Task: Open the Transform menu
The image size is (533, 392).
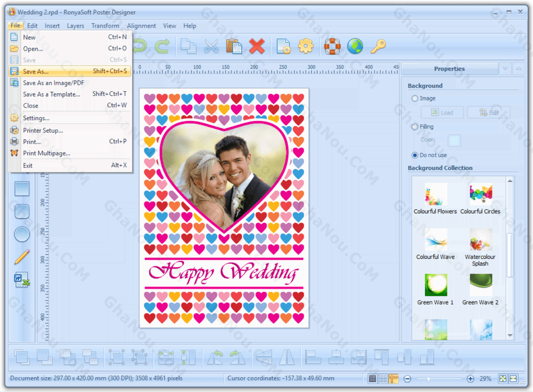Action: tap(105, 26)
